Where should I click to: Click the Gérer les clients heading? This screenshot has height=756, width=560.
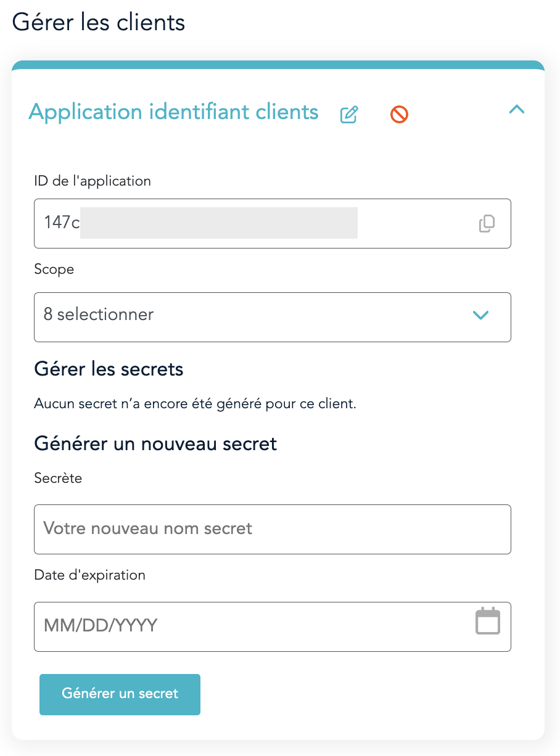(x=99, y=22)
